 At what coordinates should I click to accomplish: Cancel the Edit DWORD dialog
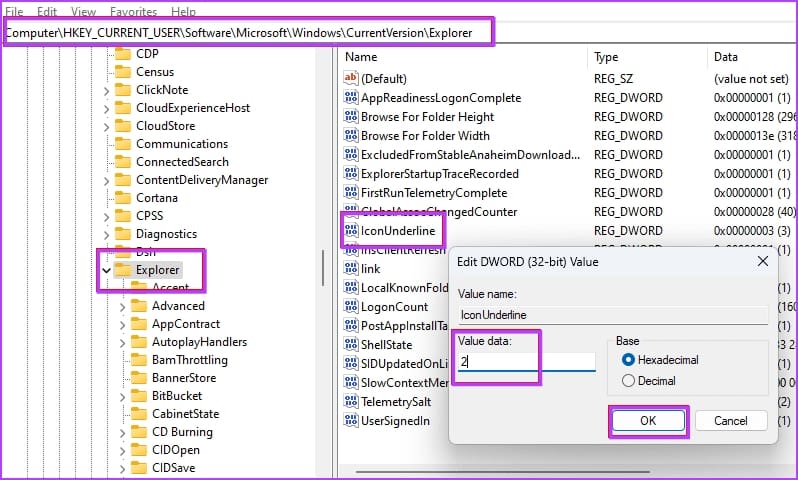tap(731, 421)
